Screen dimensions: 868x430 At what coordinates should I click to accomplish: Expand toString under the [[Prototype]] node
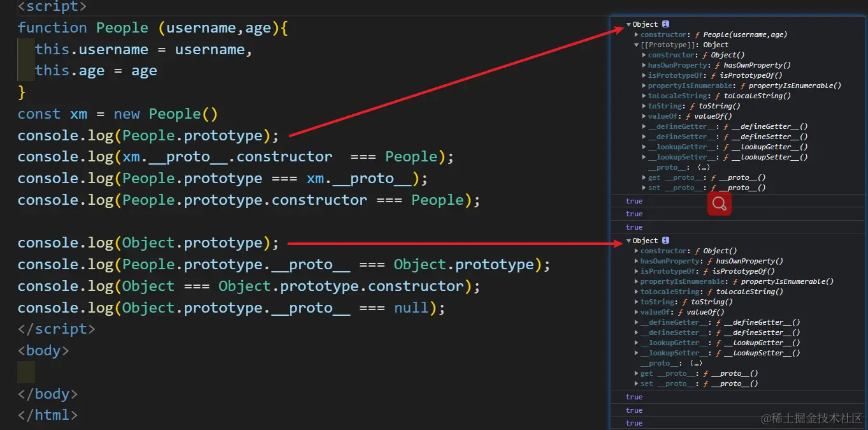pyautogui.click(x=644, y=106)
